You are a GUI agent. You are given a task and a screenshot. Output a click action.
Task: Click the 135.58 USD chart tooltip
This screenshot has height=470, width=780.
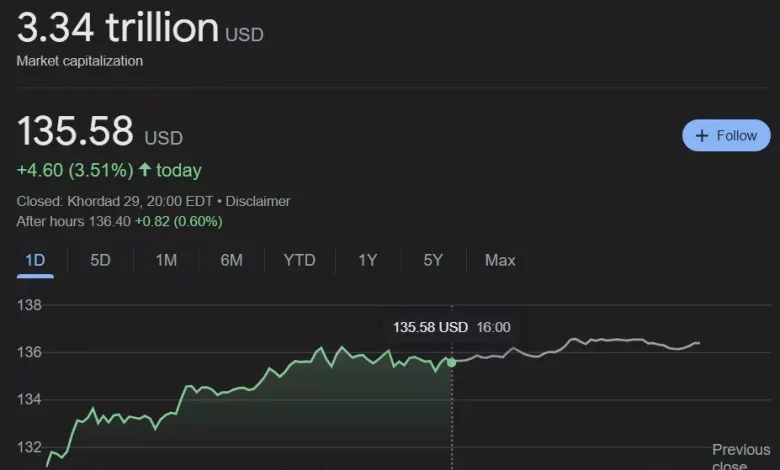[x=451, y=327]
